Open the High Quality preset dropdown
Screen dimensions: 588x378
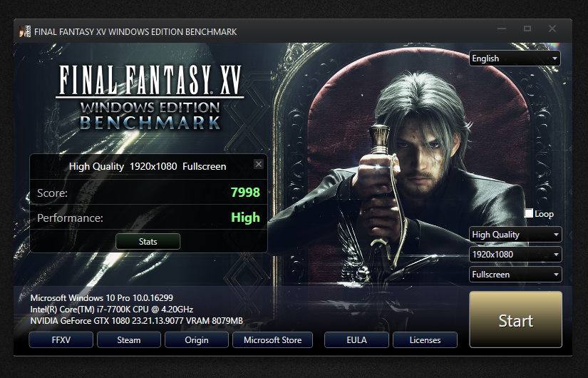[515, 235]
